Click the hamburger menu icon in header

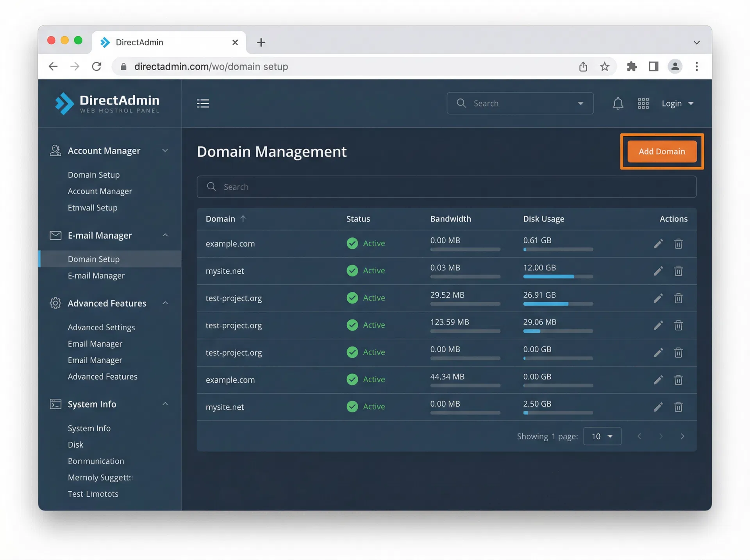[x=203, y=103]
